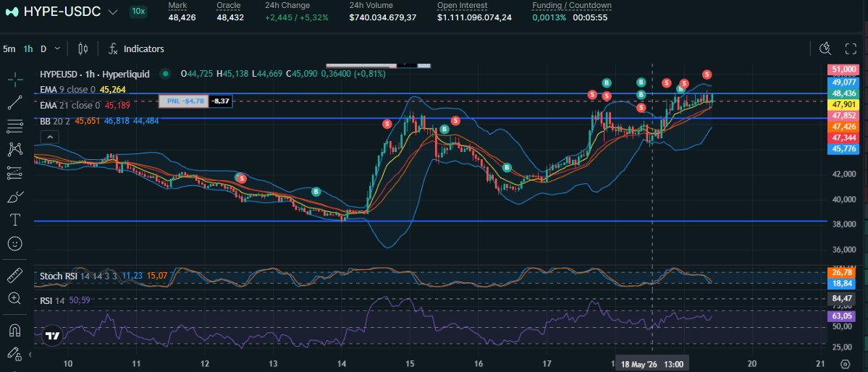868x372 pixels.
Task: Switch to the 1h timeframe
Action: tap(28, 48)
